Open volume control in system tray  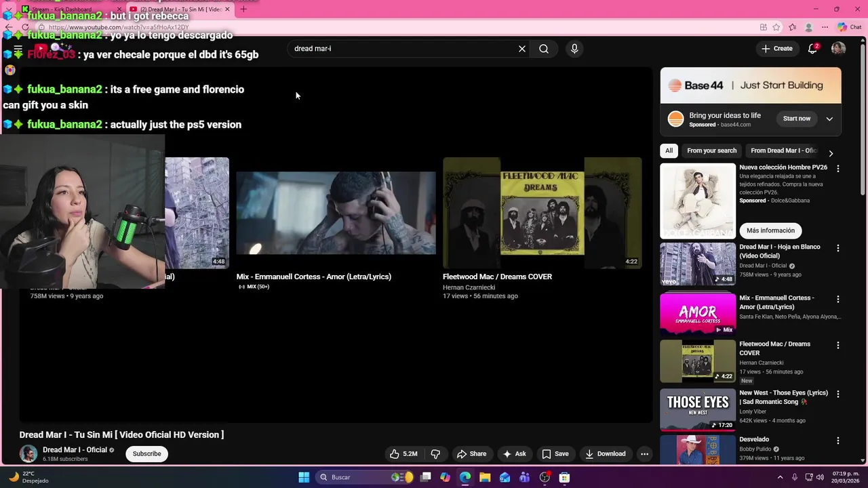click(820, 477)
